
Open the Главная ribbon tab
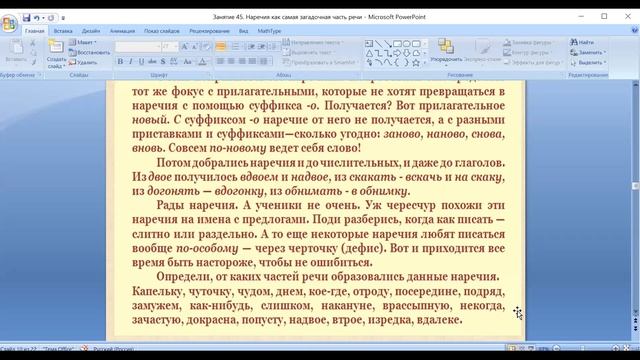[35, 31]
